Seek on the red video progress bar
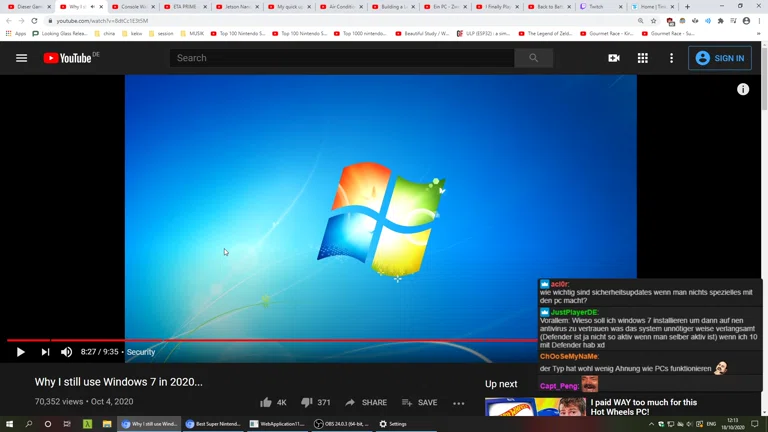 272,340
